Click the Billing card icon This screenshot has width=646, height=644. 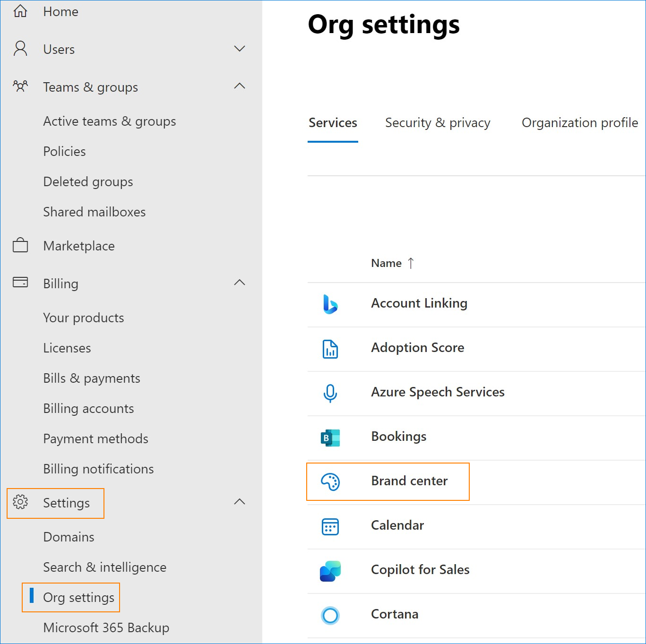[20, 283]
